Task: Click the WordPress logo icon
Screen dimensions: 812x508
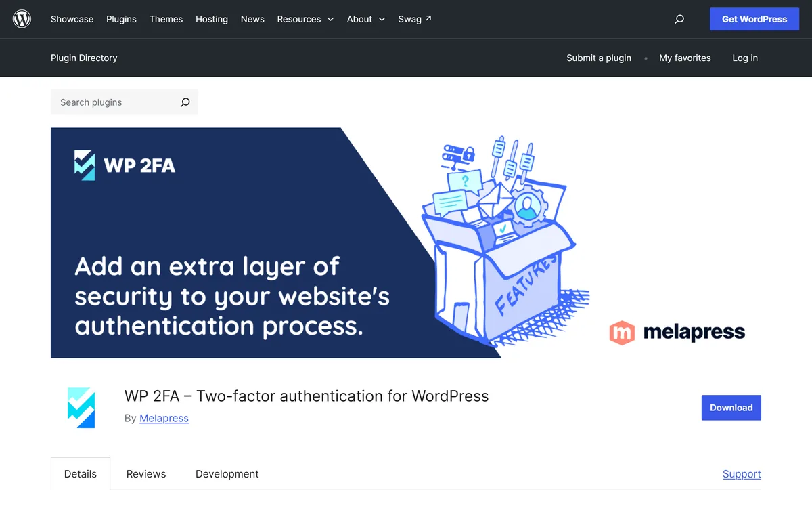Action: 22,19
